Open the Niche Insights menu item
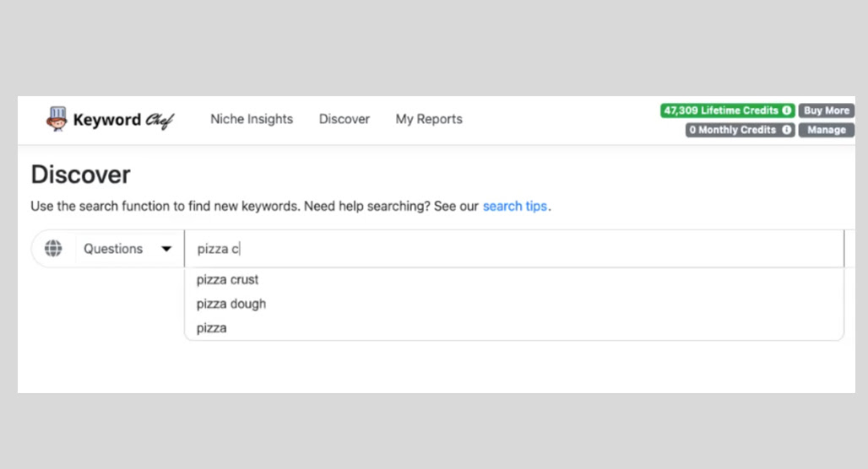The image size is (868, 469). 252,119
